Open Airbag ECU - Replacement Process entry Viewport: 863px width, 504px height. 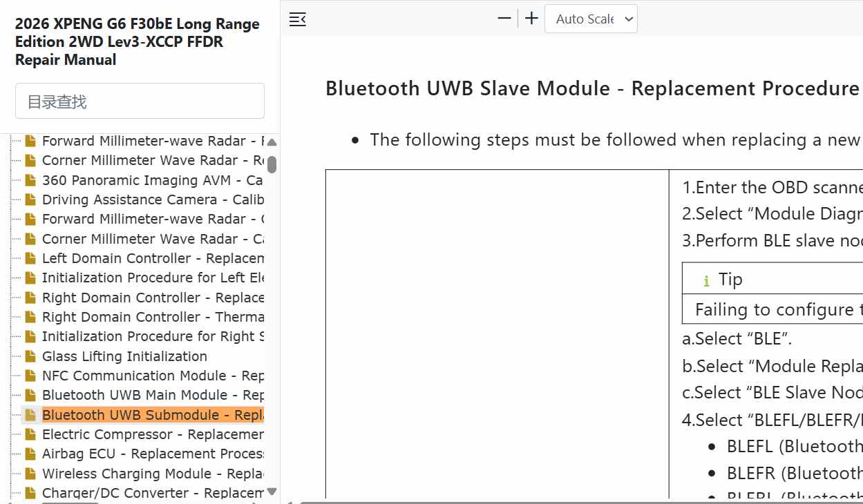tap(153, 454)
